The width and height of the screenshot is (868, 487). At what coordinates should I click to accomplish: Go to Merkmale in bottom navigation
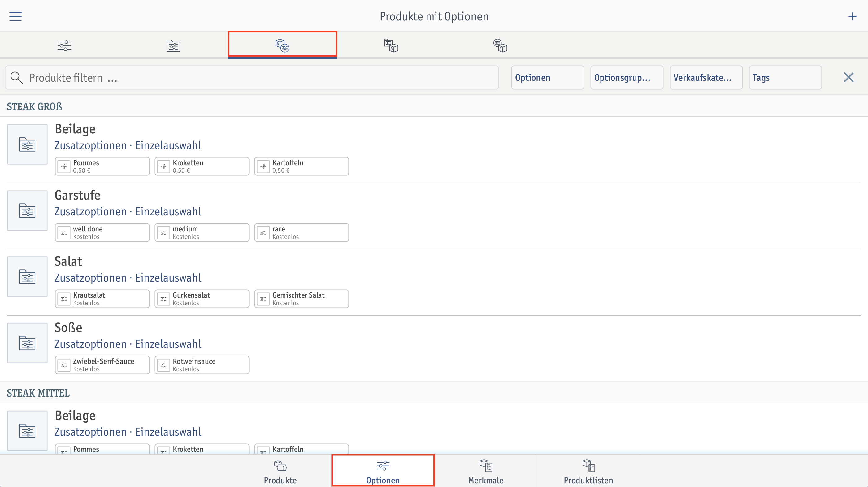[486, 471]
